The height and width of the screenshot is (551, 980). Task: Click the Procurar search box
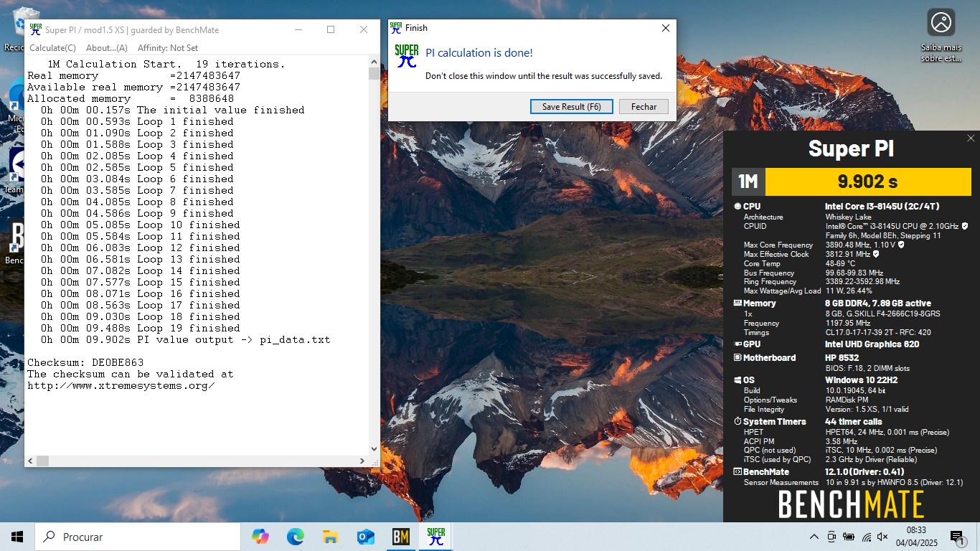pyautogui.click(x=138, y=537)
